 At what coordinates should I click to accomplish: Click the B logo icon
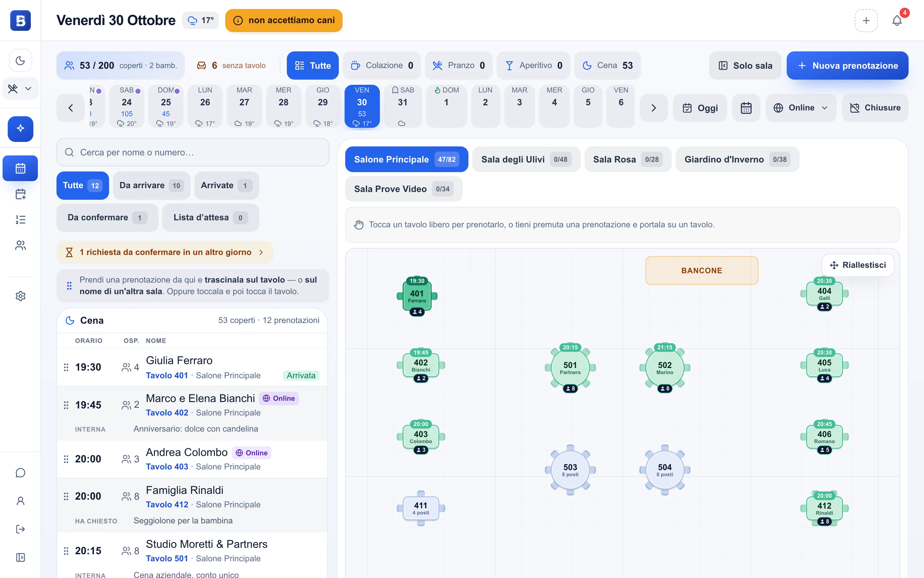[x=20, y=20]
